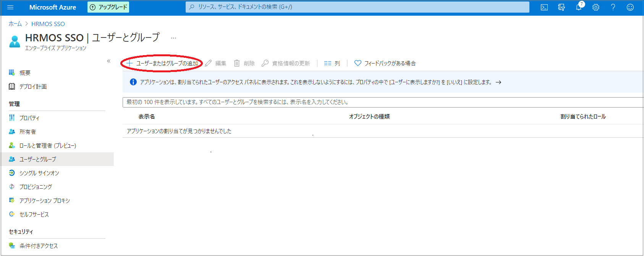Click the feedback smiley icon
This screenshot has height=256, width=644.
click(630, 7)
